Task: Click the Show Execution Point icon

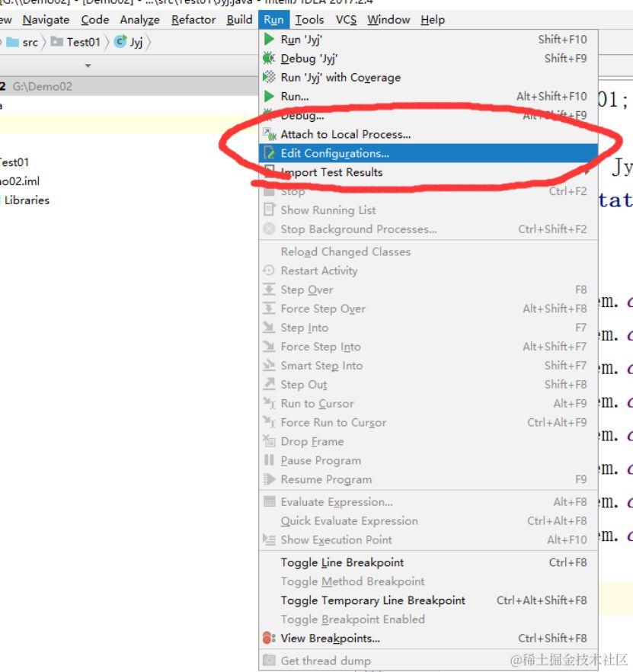Action: (x=269, y=539)
